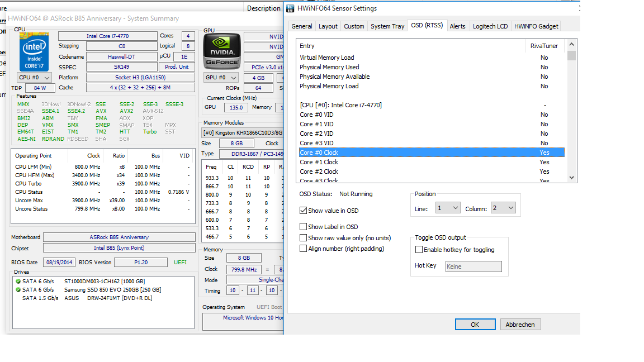Click the Entry column header
This screenshot has width=644, height=362.
pyautogui.click(x=411, y=46)
